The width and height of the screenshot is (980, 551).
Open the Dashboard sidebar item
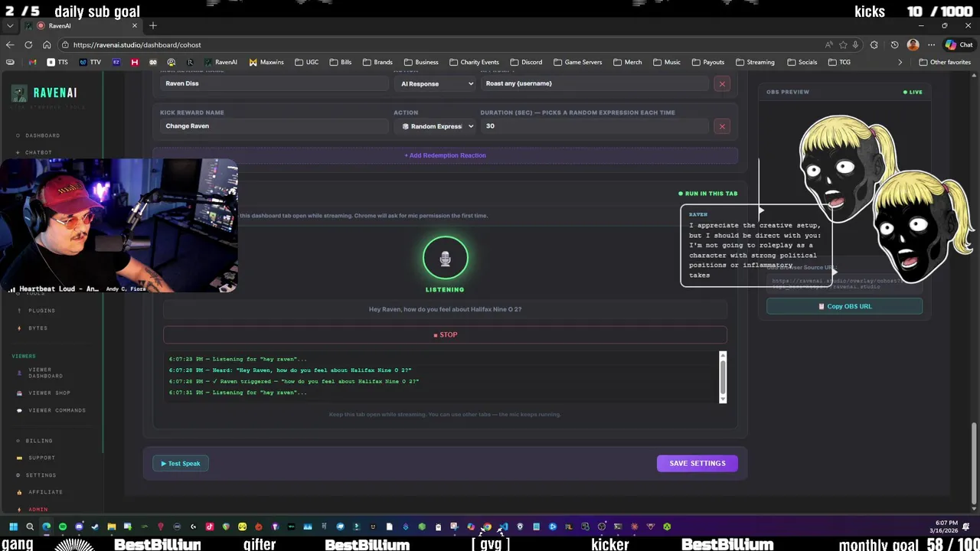42,135
